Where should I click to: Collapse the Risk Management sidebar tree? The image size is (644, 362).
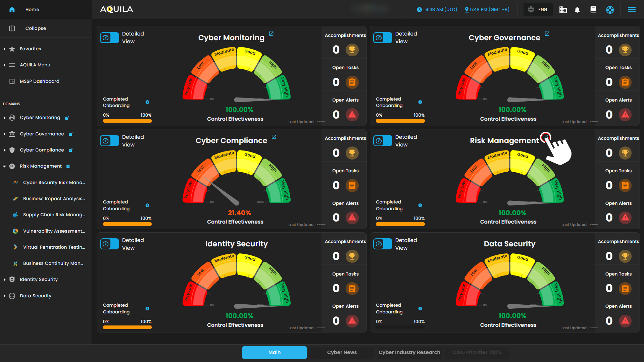[4, 166]
